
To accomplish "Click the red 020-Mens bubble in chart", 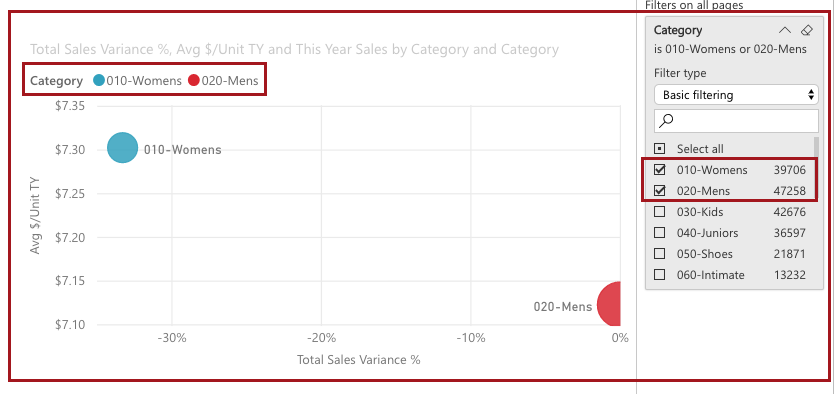I will click(x=610, y=304).
